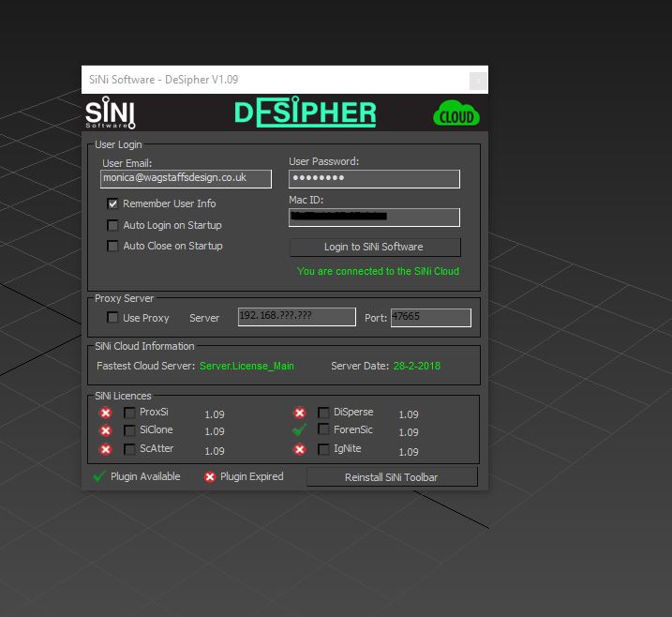Click the red expired icon beside SiClone

point(105,430)
